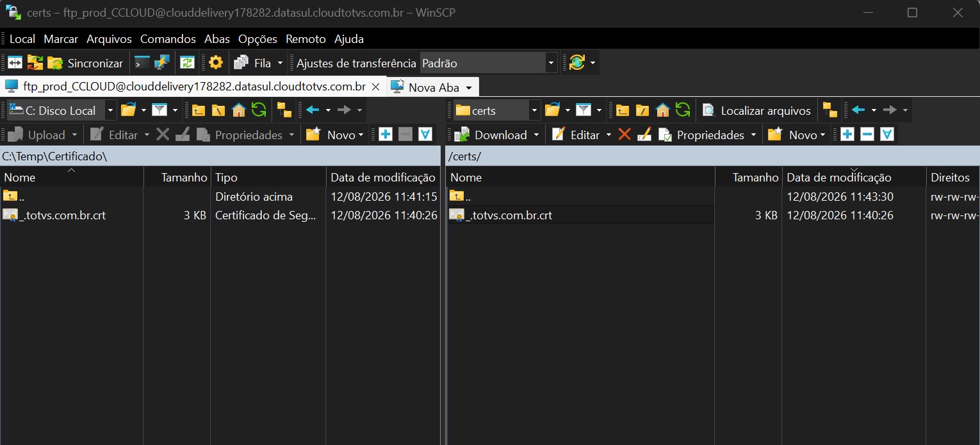
Task: Click the remote panel back arrow
Action: 858,110
